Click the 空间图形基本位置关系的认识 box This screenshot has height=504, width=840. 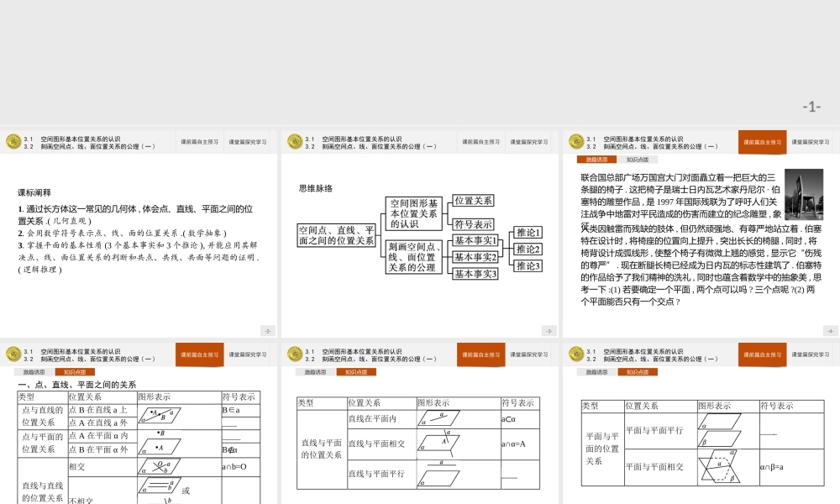tap(415, 213)
